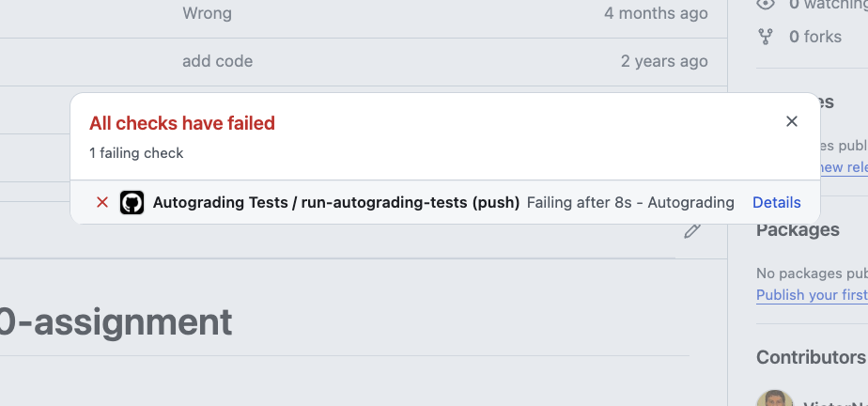
Task: Click Publish your first package link
Action: tap(812, 294)
